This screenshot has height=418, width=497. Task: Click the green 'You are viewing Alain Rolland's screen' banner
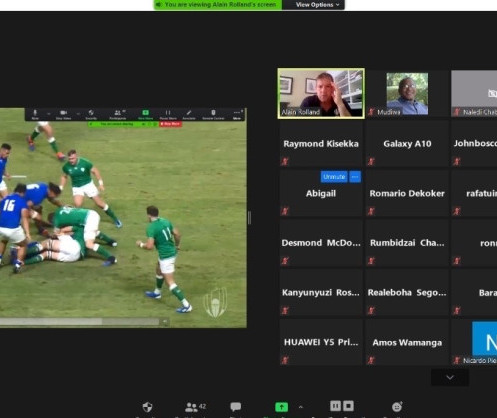(x=218, y=5)
